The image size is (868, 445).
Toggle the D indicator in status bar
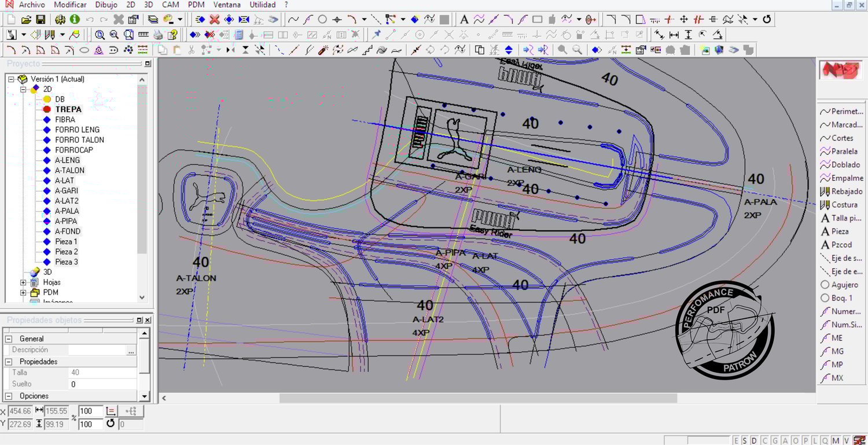755,440
